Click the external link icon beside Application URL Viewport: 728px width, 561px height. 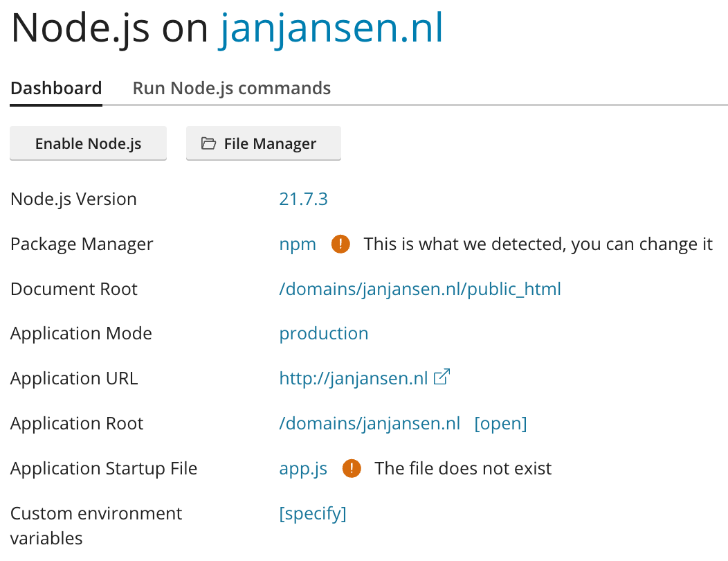pyautogui.click(x=442, y=377)
